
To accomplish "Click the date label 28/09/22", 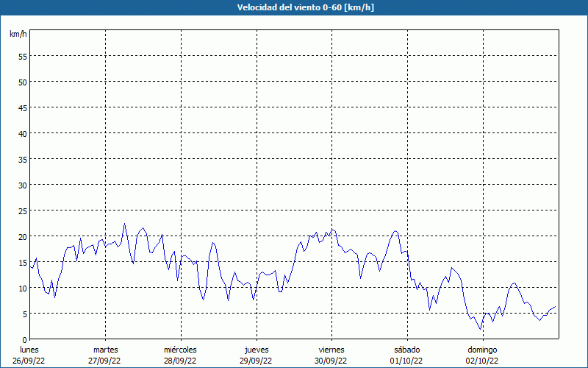I will click(x=180, y=361).
